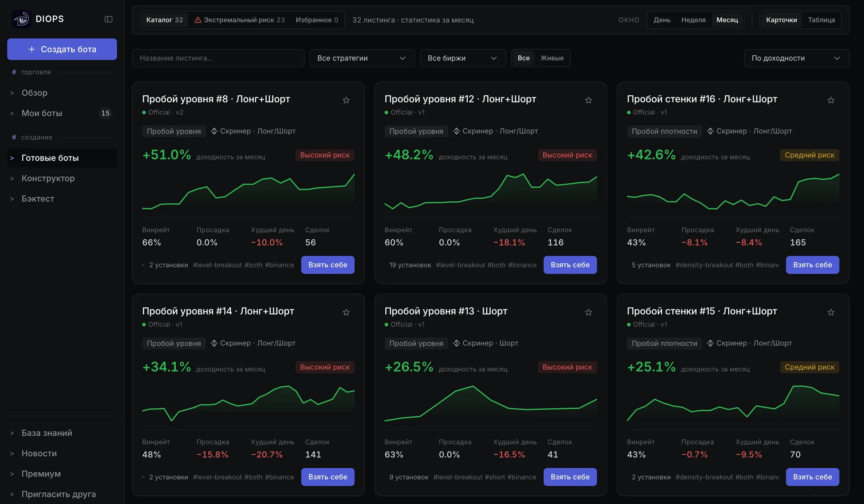This screenshot has height=504, width=864.
Task: Open Все стратегии dropdown
Action: pos(362,58)
